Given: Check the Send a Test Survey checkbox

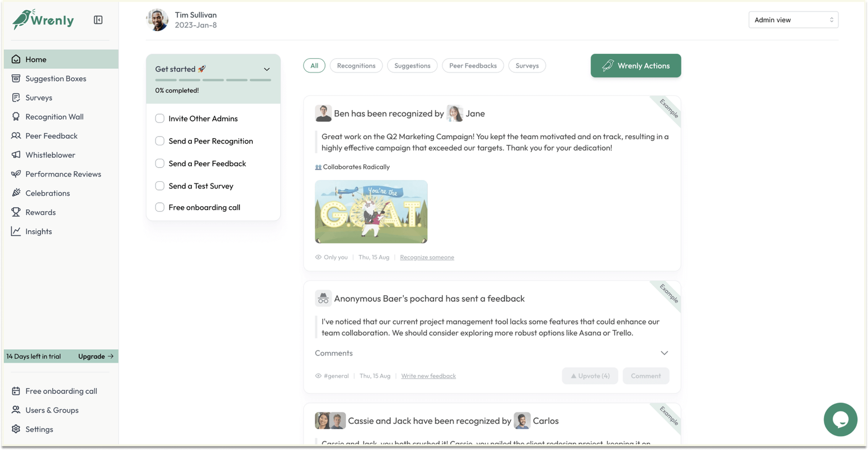Looking at the screenshot, I should pos(160,186).
